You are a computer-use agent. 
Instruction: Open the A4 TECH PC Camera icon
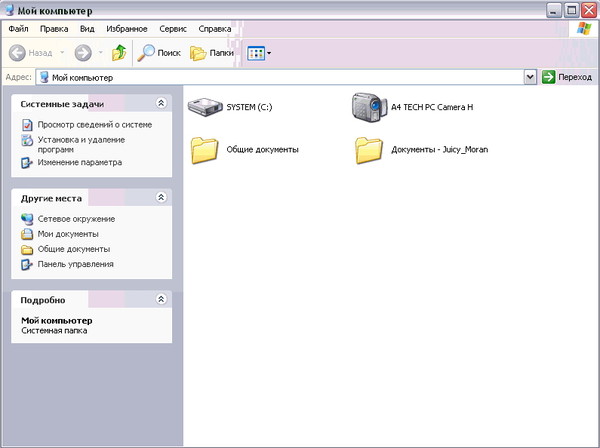[x=369, y=106]
